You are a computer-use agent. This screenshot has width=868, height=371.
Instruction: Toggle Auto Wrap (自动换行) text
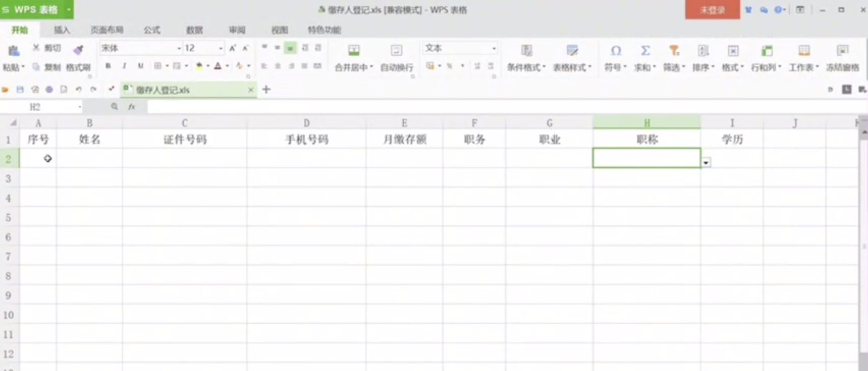pyautogui.click(x=397, y=50)
